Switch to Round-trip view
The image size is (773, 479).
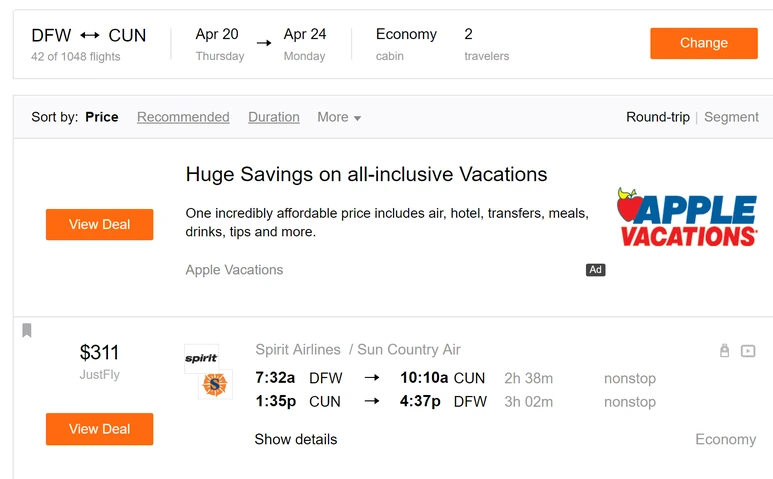(657, 117)
